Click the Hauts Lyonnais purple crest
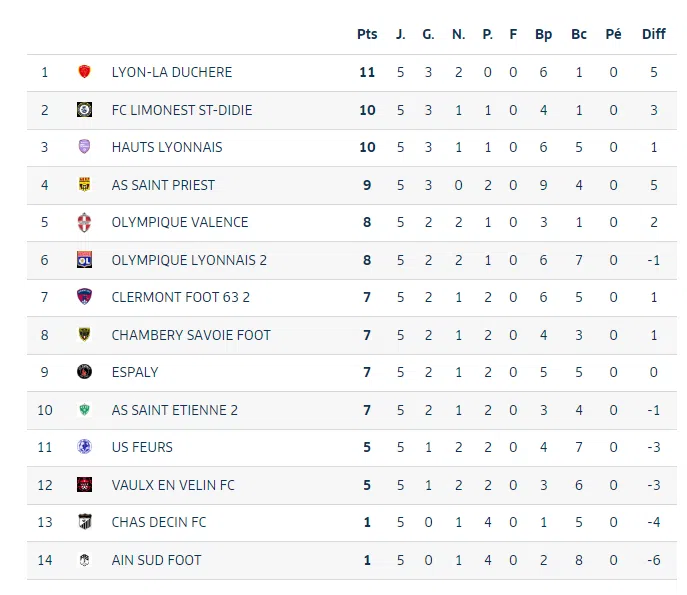 pyautogui.click(x=85, y=147)
